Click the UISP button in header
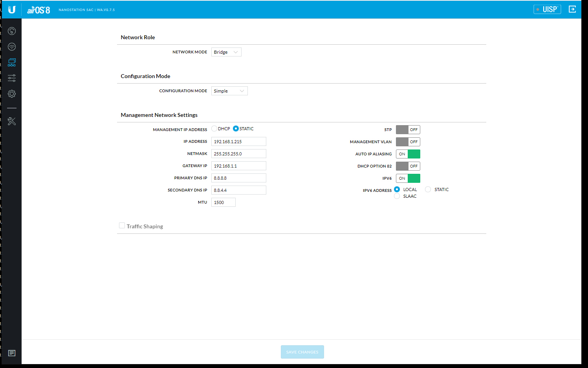Image resolution: width=588 pixels, height=368 pixels. pyautogui.click(x=547, y=9)
